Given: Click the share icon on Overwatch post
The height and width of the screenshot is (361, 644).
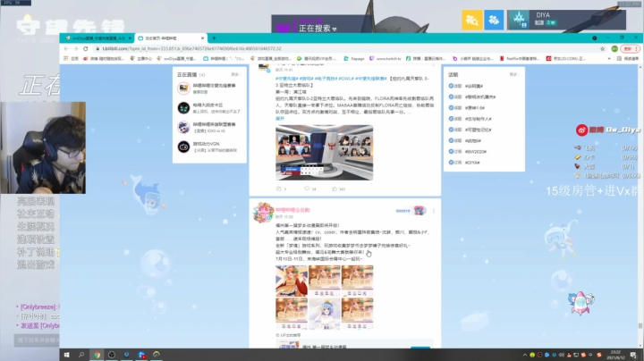Looking at the screenshot, I should 281,189.
